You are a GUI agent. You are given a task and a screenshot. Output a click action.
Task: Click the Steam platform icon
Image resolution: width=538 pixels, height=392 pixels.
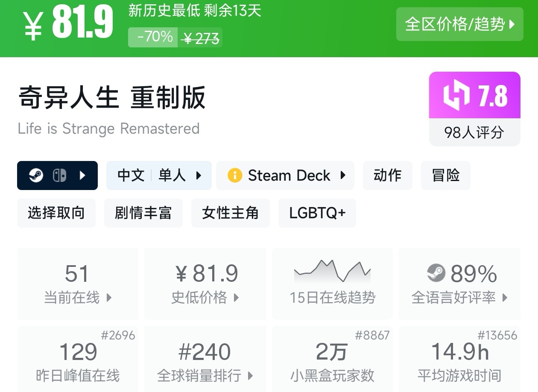pos(36,175)
